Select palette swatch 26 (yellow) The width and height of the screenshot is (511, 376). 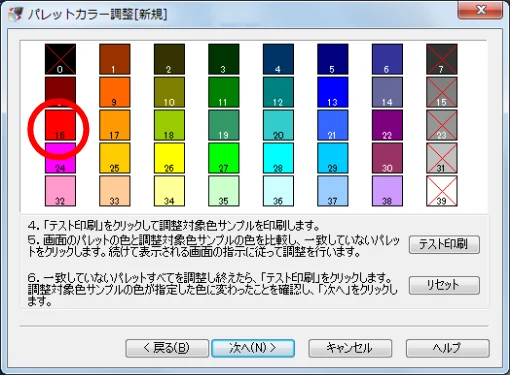click(x=169, y=158)
